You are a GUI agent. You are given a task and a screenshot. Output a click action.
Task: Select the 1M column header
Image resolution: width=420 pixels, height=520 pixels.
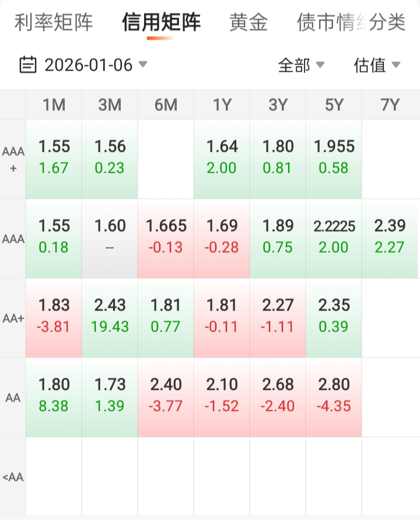54,105
